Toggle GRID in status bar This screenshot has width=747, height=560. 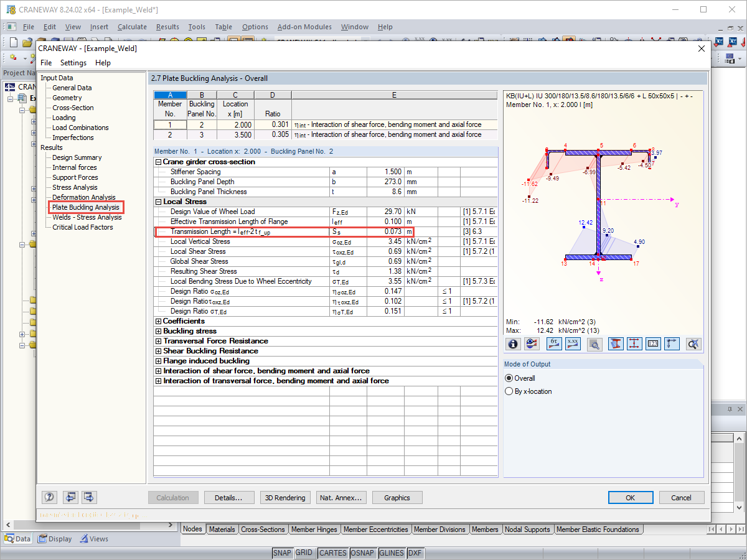click(304, 553)
